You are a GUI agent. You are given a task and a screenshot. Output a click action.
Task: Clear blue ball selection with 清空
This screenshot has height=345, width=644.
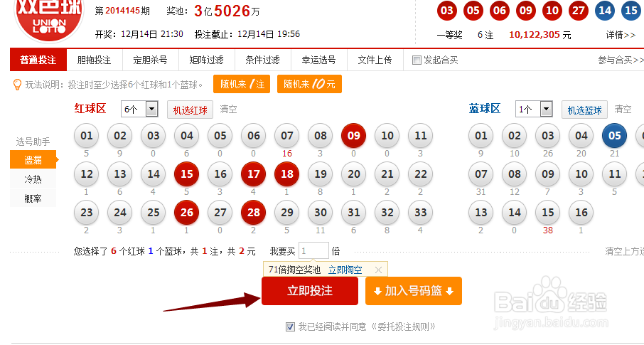(x=623, y=110)
